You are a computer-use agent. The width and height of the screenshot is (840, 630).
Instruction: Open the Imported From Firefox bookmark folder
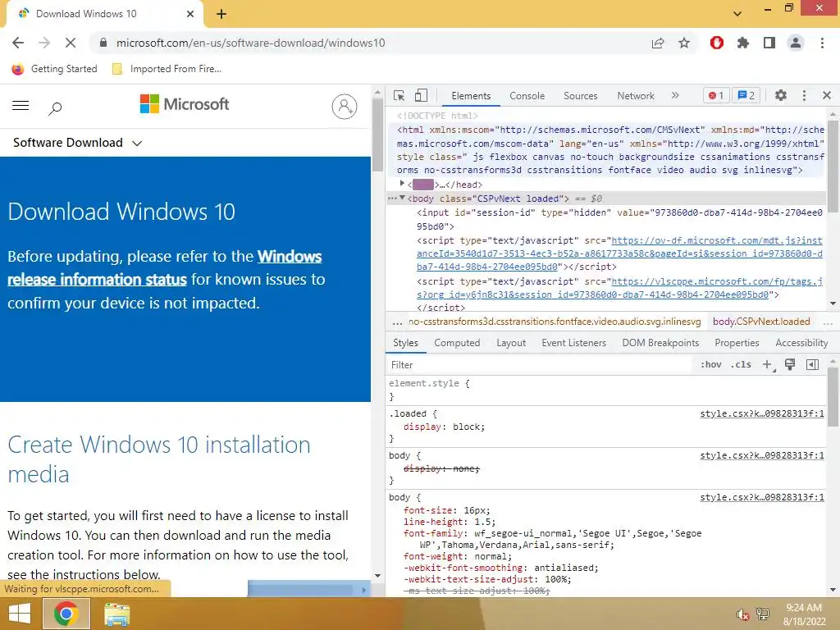coord(167,69)
